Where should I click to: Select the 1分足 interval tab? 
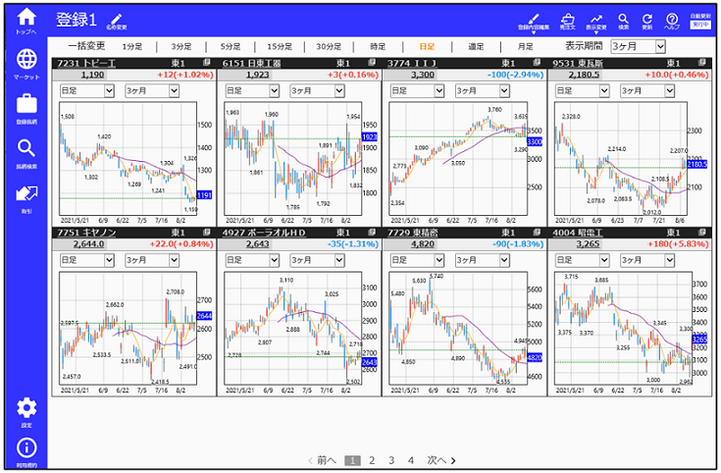[132, 46]
